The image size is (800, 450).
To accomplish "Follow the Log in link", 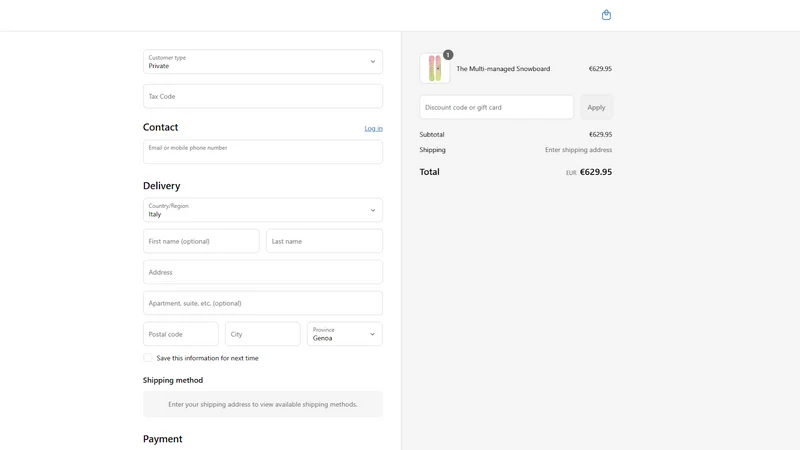I will pos(373,129).
